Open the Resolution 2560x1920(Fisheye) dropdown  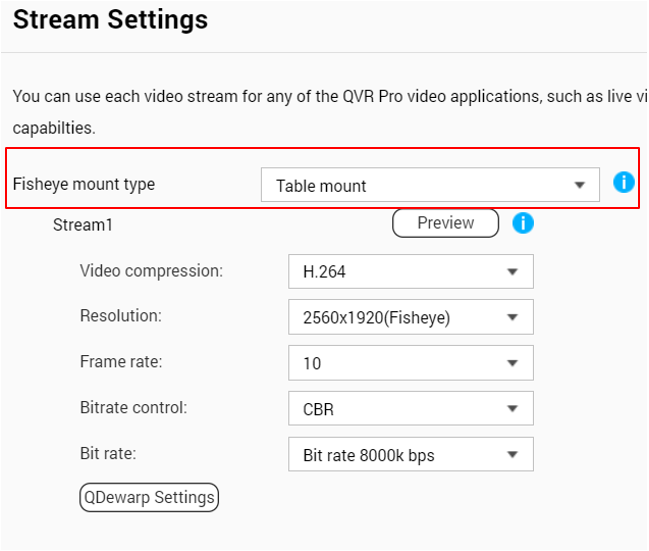point(410,317)
